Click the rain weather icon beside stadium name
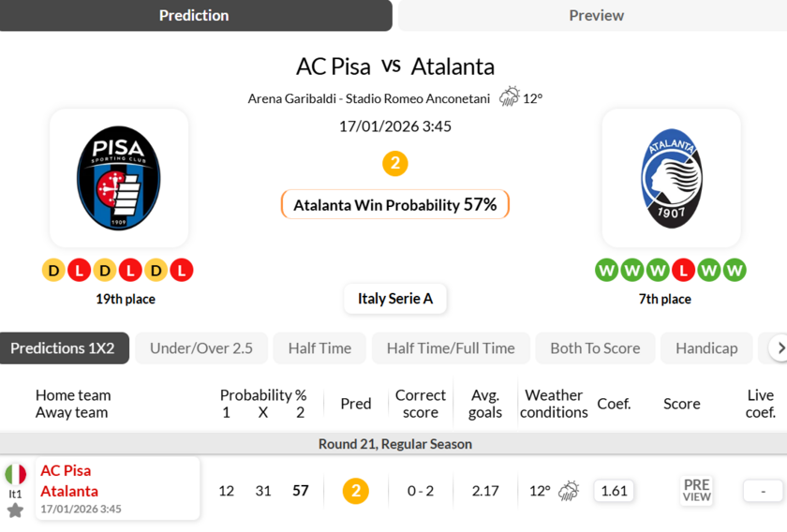 point(510,96)
